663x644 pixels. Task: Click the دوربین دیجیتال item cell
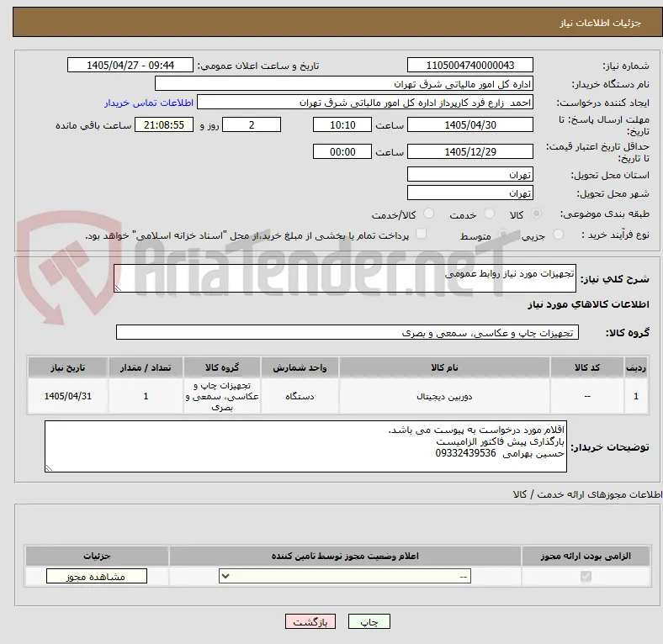click(x=444, y=396)
